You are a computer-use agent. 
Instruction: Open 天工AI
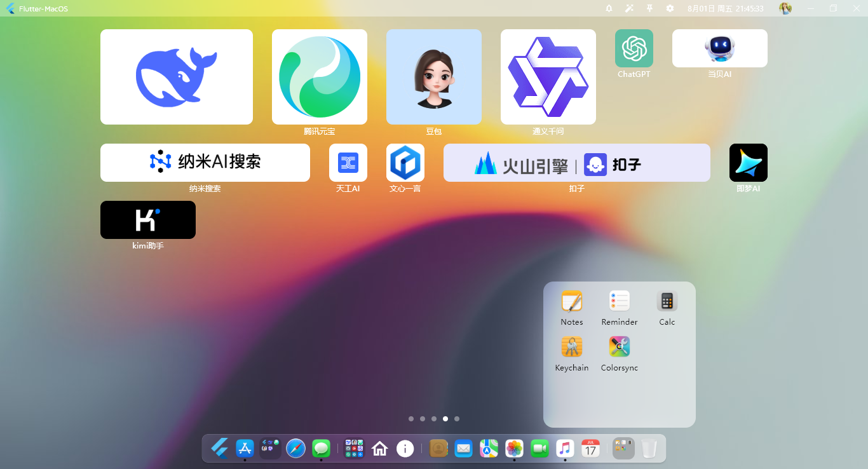[x=348, y=162]
